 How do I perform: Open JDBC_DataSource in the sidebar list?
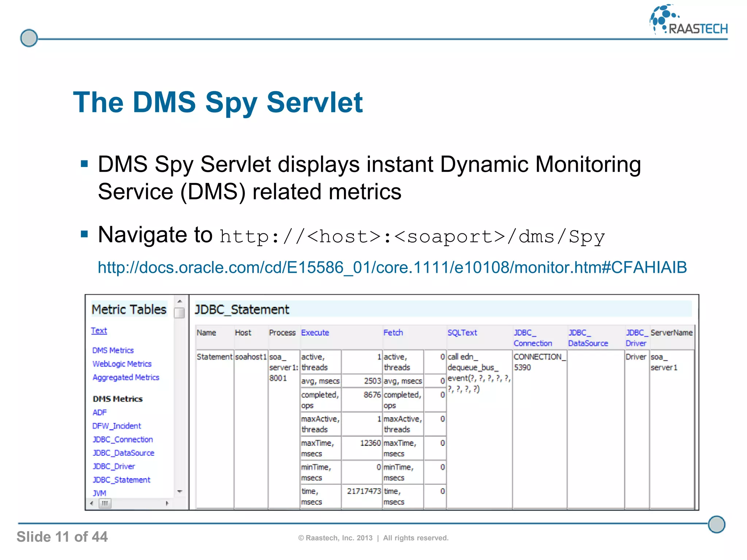(123, 453)
